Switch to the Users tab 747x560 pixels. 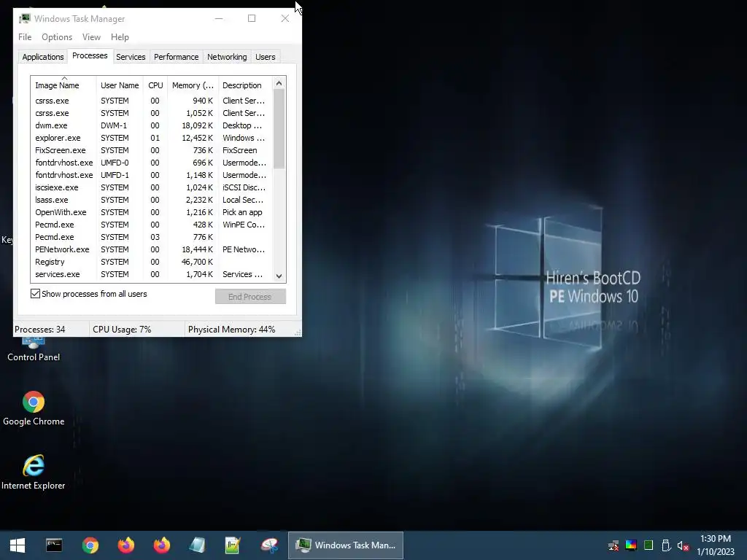(x=266, y=57)
